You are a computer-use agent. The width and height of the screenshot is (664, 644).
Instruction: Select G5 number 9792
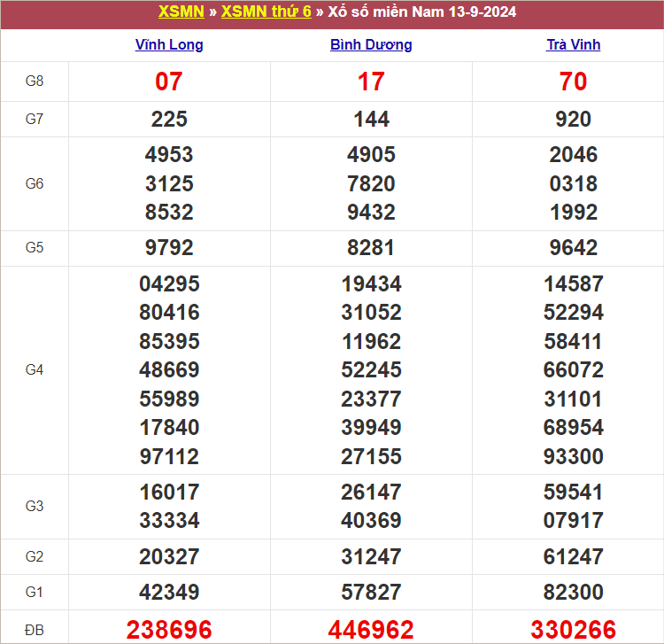[x=169, y=247]
